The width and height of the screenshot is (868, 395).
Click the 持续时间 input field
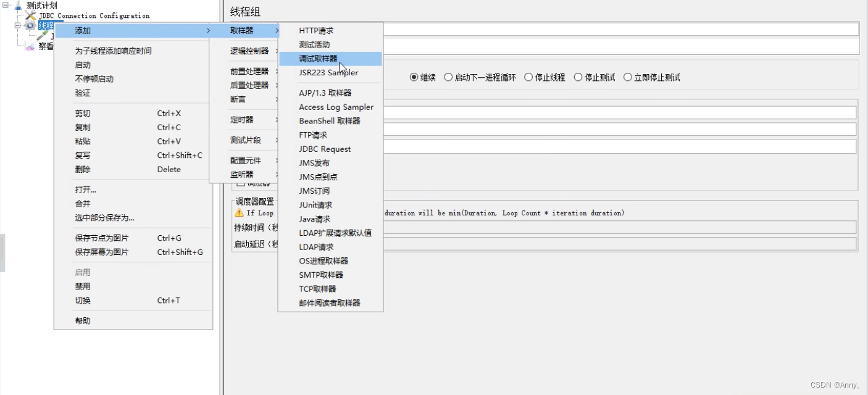point(620,227)
